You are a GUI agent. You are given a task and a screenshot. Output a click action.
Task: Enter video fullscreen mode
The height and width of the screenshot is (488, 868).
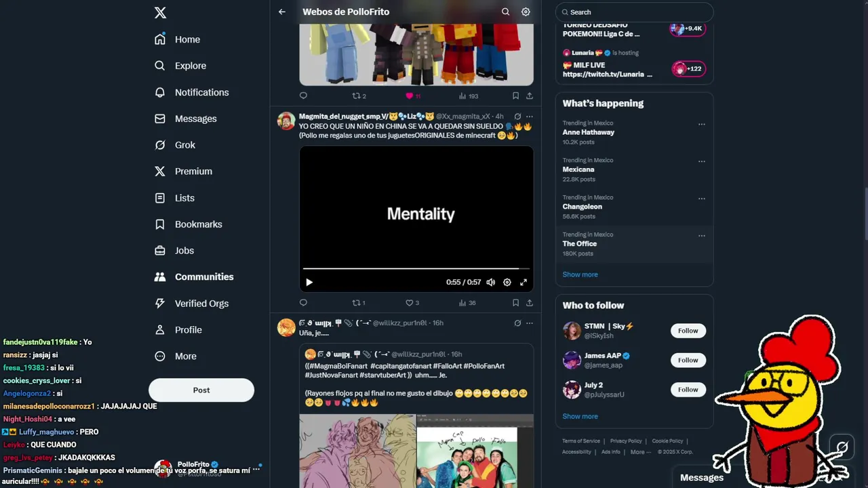(x=524, y=282)
